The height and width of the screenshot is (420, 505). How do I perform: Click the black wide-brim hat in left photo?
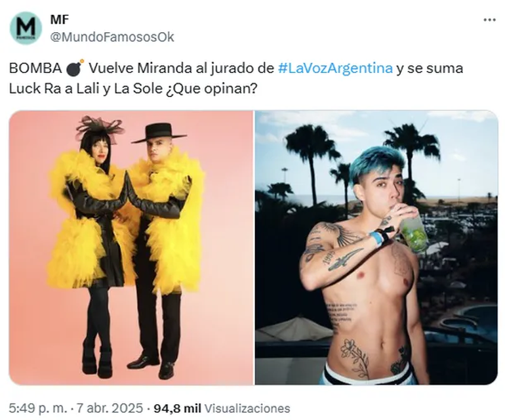(x=158, y=133)
